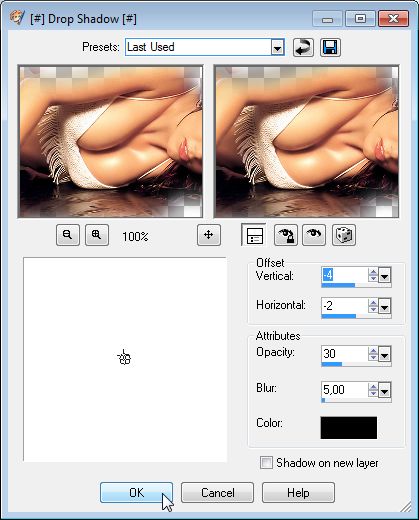This screenshot has height=520, width=419.
Task: Click the proof eye icon
Action: pos(314,235)
